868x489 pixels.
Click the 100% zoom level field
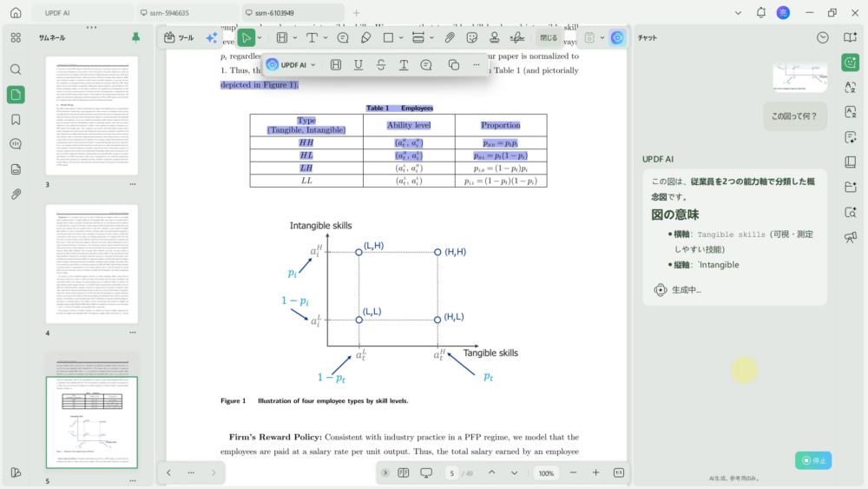tap(546, 473)
